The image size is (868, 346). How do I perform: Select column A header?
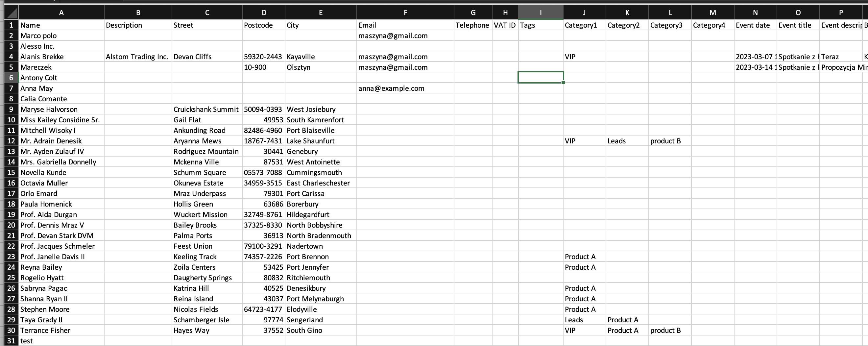(61, 13)
